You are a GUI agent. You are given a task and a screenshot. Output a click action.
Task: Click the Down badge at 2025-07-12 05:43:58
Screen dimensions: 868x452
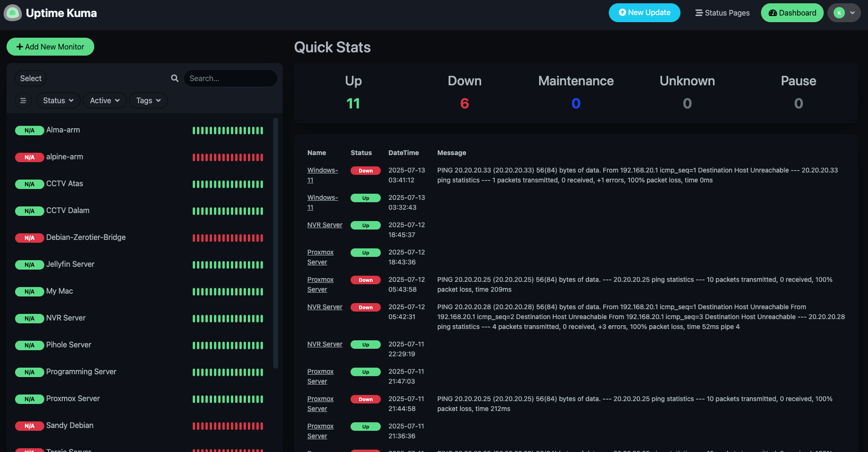[366, 280]
